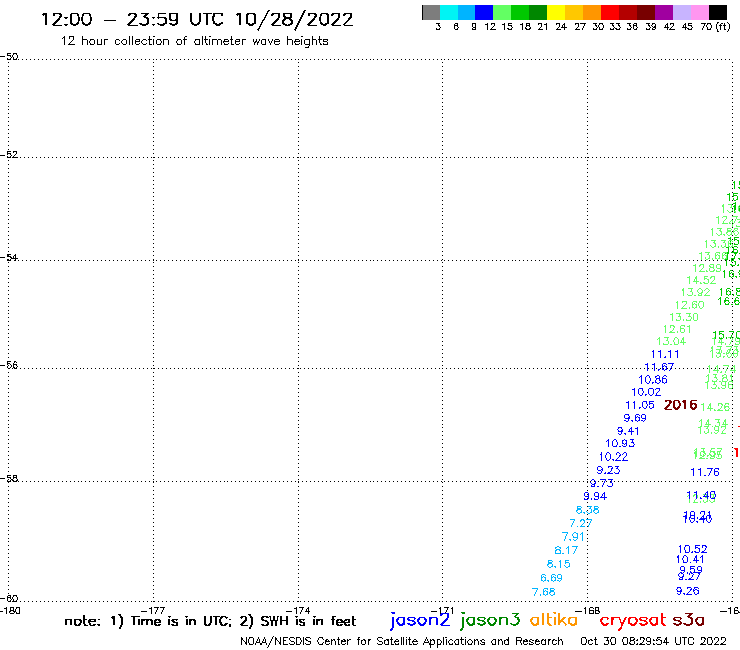Select the purple legend swatch

[663, 13]
